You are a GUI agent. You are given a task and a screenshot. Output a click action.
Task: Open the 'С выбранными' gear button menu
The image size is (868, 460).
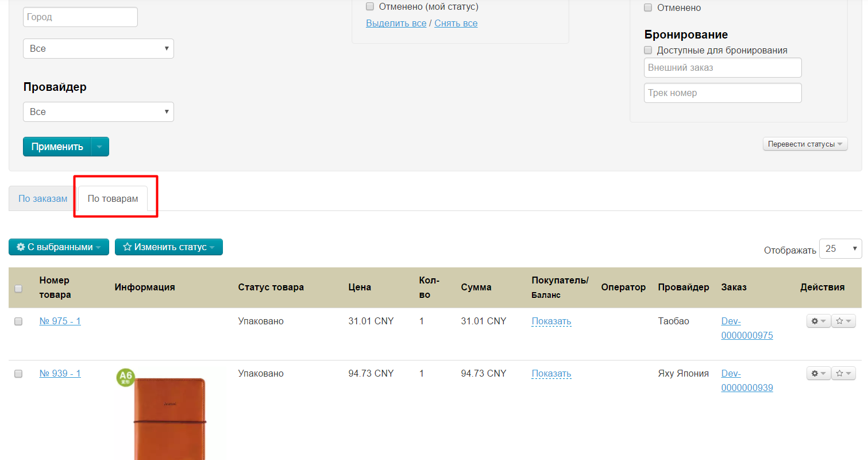(x=59, y=247)
